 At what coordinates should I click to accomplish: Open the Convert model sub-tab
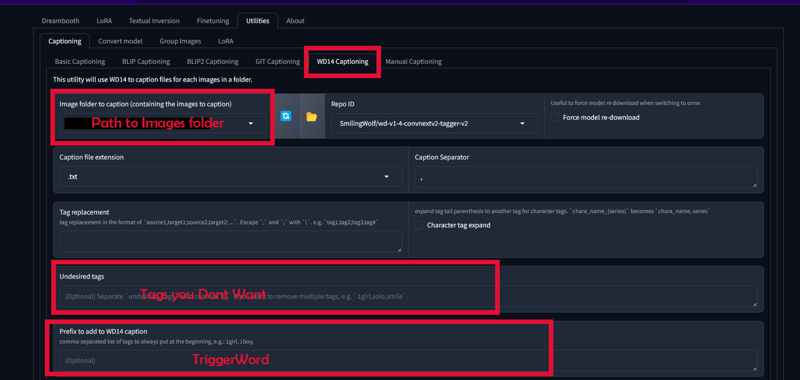(120, 41)
